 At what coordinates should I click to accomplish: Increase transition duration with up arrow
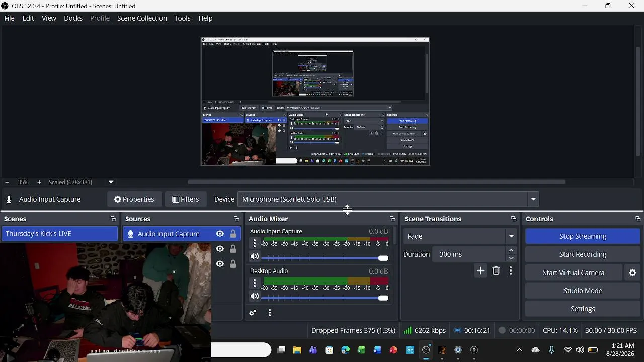point(512,250)
